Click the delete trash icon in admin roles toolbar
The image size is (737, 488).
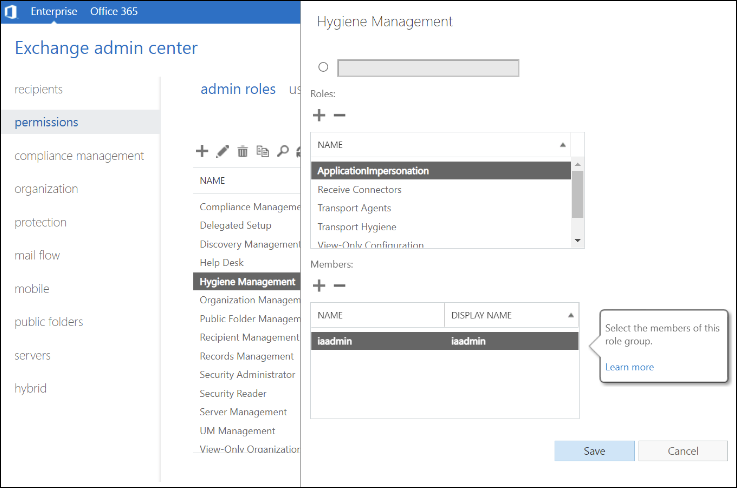243,152
